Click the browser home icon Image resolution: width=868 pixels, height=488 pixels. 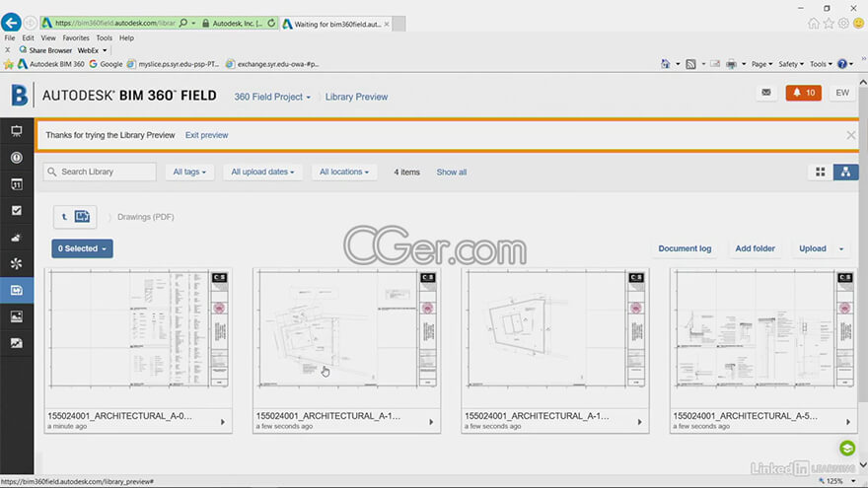(x=813, y=24)
